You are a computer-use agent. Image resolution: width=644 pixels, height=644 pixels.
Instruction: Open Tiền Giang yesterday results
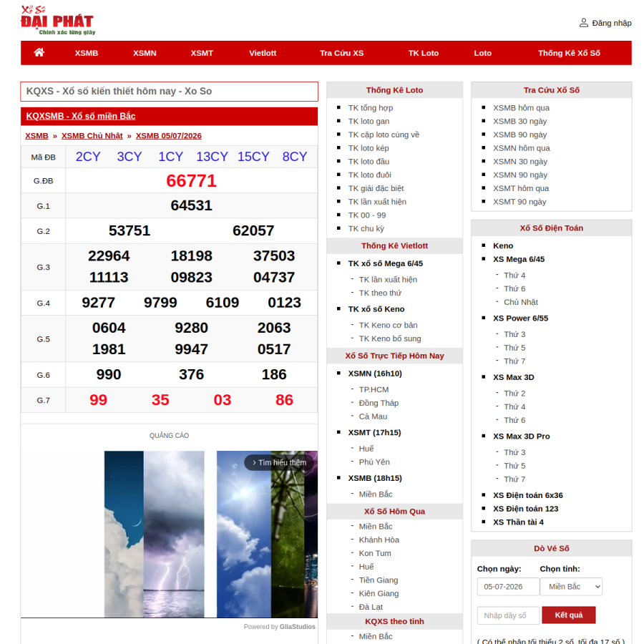coord(379,580)
